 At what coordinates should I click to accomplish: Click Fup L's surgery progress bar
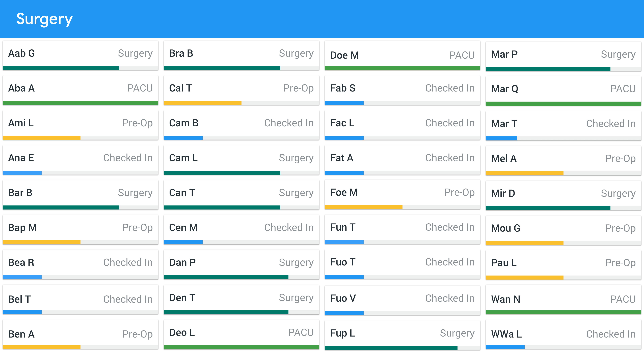point(391,348)
